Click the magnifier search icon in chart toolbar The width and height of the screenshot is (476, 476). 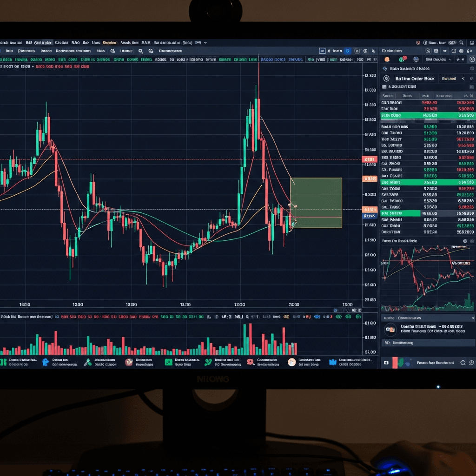(x=140, y=51)
